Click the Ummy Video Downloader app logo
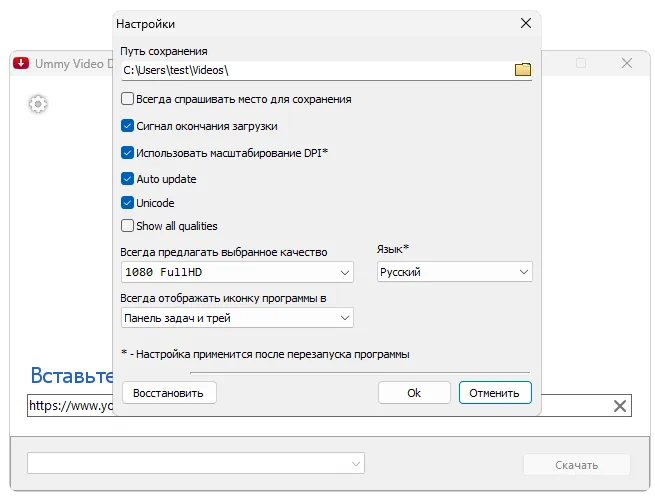The height and width of the screenshot is (496, 655). tap(21, 63)
